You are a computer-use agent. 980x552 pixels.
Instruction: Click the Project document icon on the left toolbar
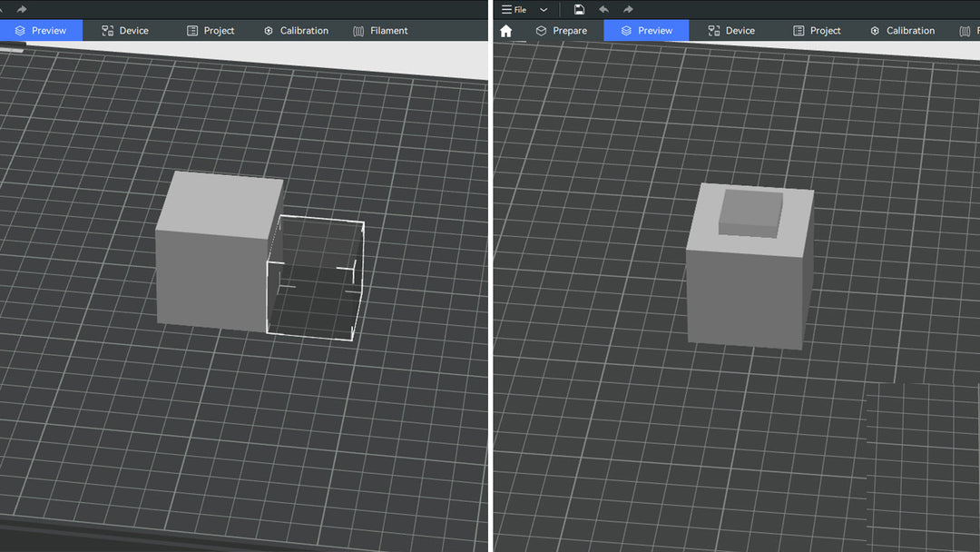point(191,30)
